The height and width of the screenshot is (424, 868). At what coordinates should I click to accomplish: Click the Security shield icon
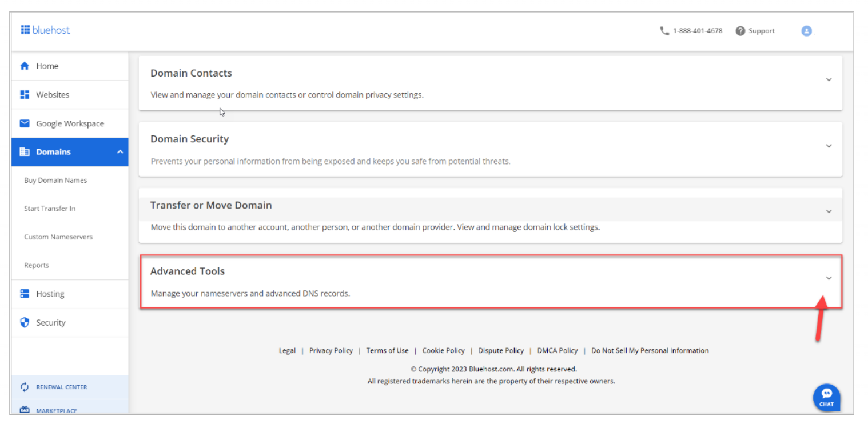click(25, 322)
